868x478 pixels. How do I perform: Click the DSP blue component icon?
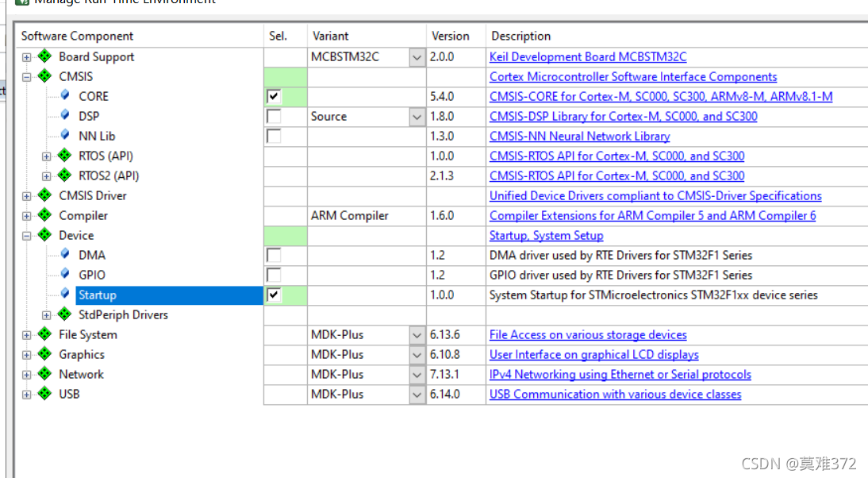point(65,115)
